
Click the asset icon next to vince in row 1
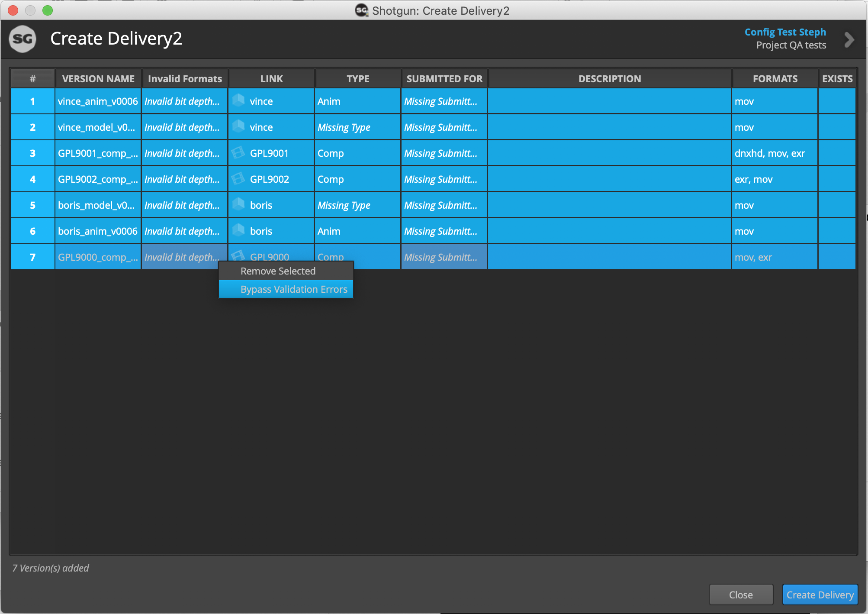[x=238, y=101]
